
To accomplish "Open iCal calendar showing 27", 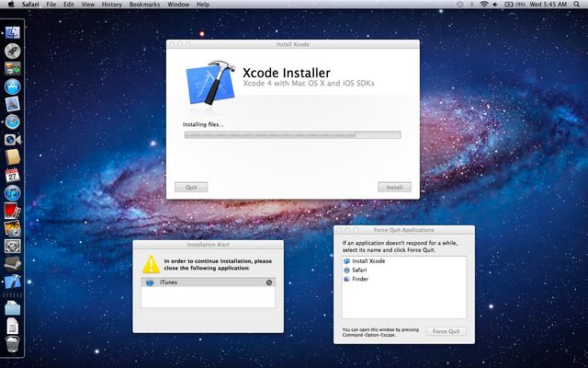I will click(x=12, y=175).
